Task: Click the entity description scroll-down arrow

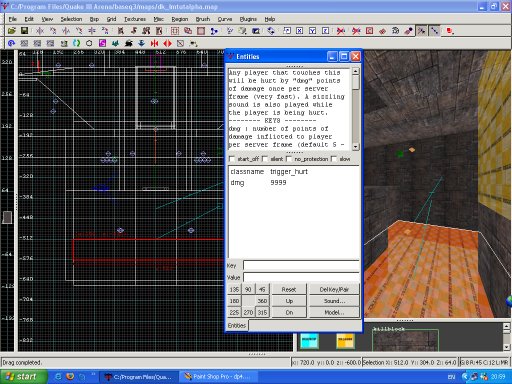Action: (x=355, y=147)
